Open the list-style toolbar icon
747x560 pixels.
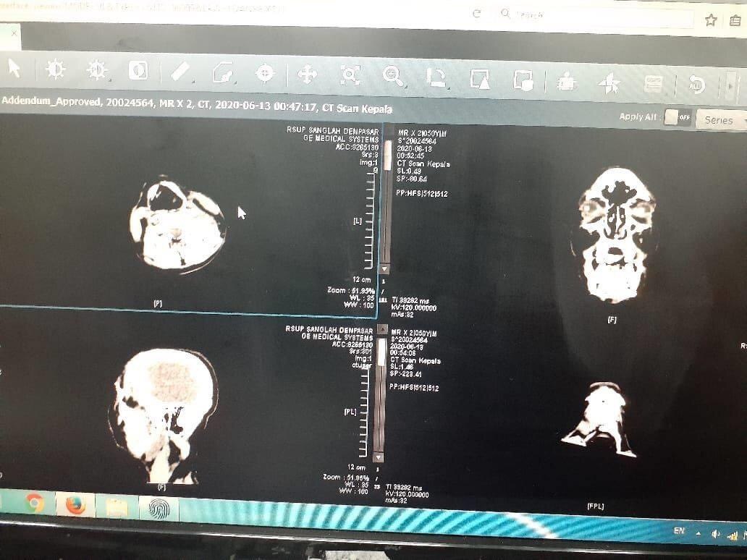pyautogui.click(x=653, y=84)
